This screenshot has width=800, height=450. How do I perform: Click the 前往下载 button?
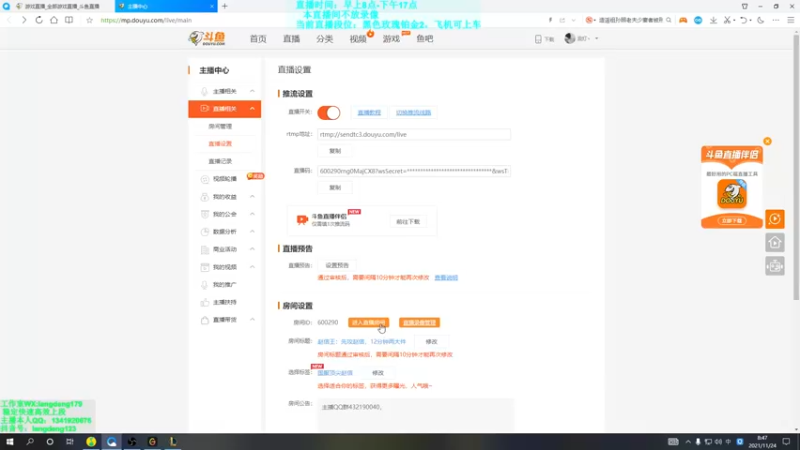(408, 221)
